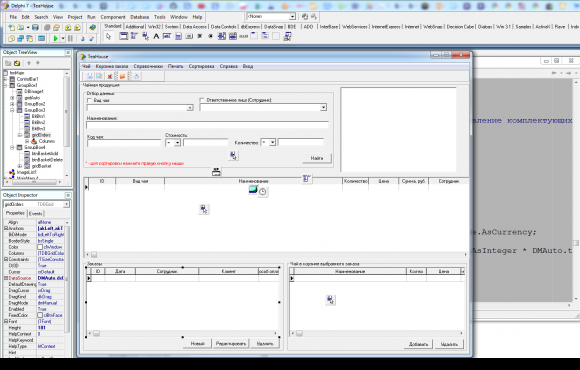
Task: Click the Save floppy disk toolbar icon
Action: [35, 27]
